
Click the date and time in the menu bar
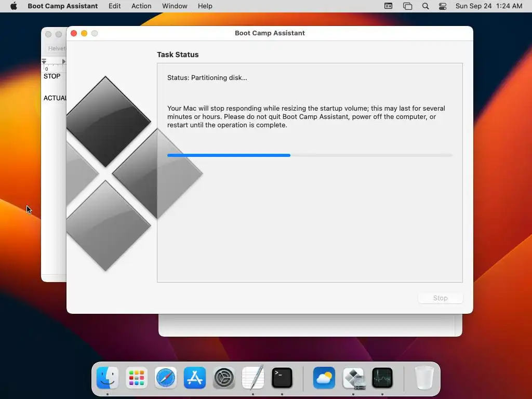(x=488, y=6)
